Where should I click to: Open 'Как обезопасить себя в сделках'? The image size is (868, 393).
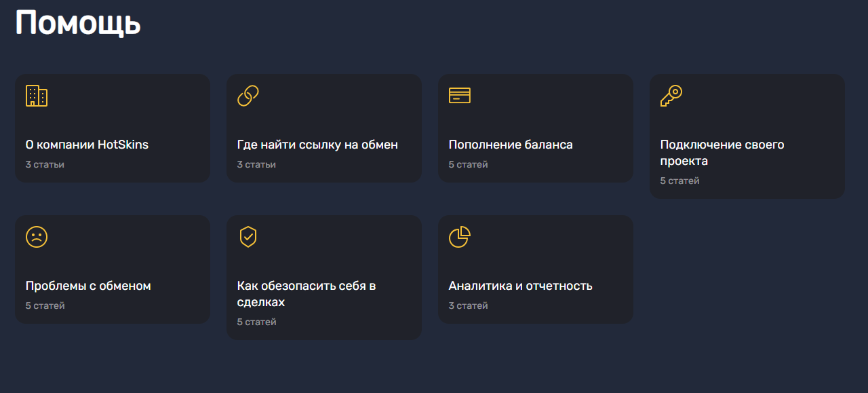pos(307,294)
